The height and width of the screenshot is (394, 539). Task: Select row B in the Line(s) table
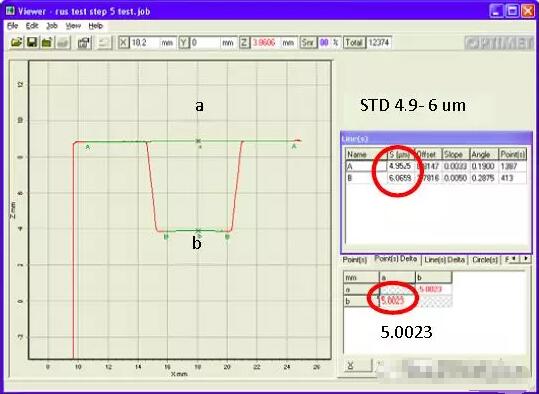point(436,178)
